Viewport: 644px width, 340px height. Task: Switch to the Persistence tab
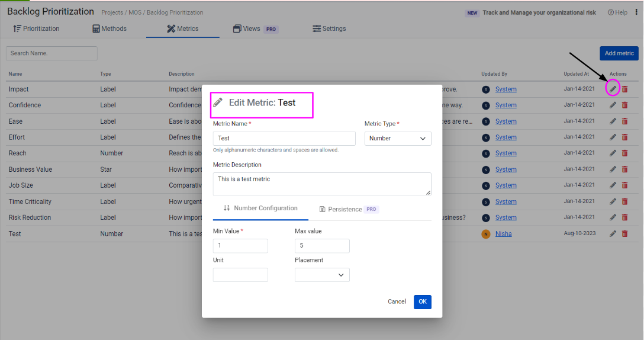click(x=349, y=209)
